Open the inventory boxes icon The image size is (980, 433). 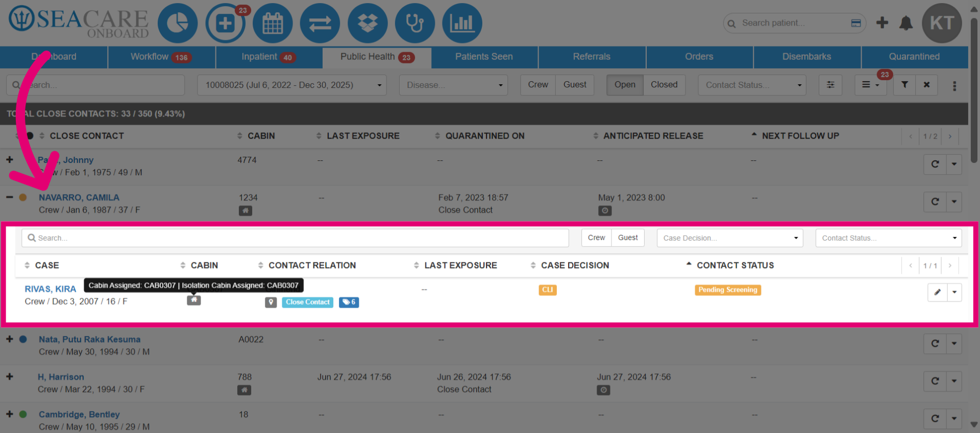point(367,23)
